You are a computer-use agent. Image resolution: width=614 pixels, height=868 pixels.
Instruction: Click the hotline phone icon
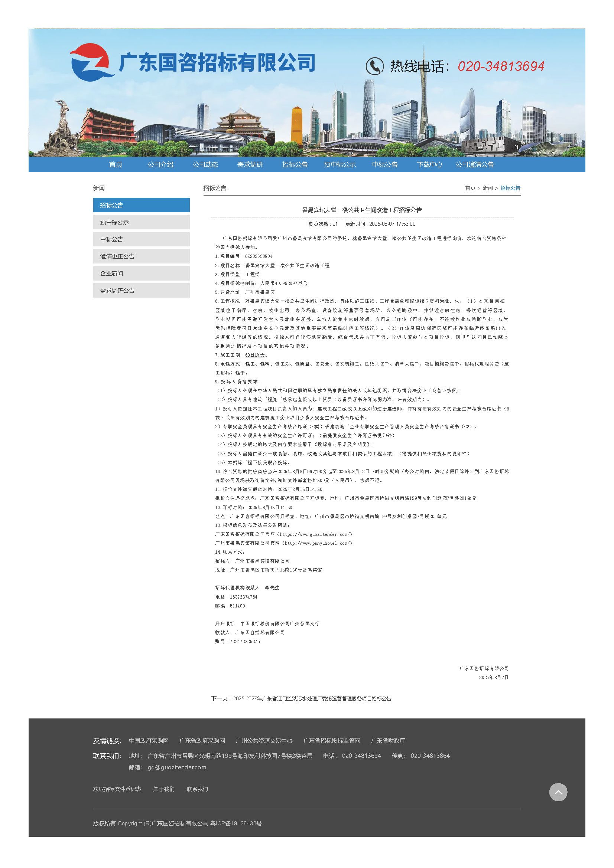374,66
